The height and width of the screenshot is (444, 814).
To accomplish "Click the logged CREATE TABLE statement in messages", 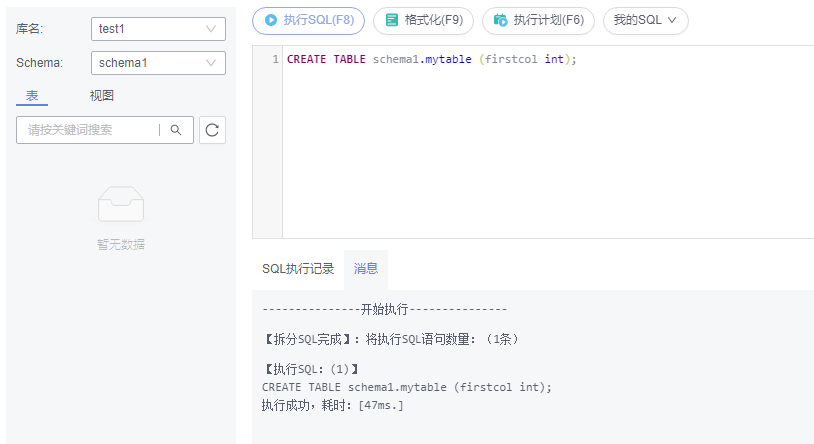I will coord(406,387).
